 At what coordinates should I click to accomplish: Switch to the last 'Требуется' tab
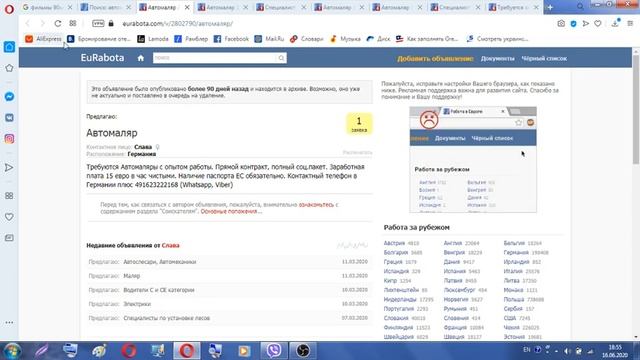pyautogui.click(x=514, y=7)
